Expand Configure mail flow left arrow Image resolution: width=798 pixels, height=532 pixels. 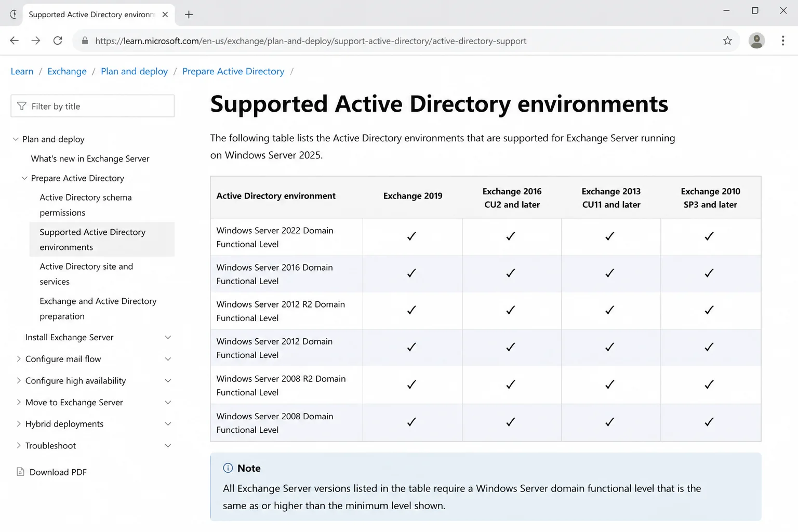(19, 359)
